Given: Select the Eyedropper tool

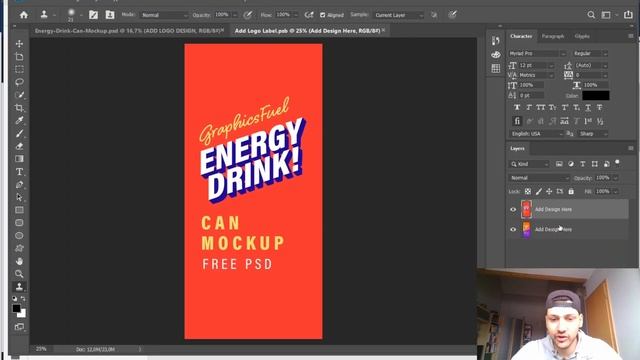Looking at the screenshot, I should 19,120.
